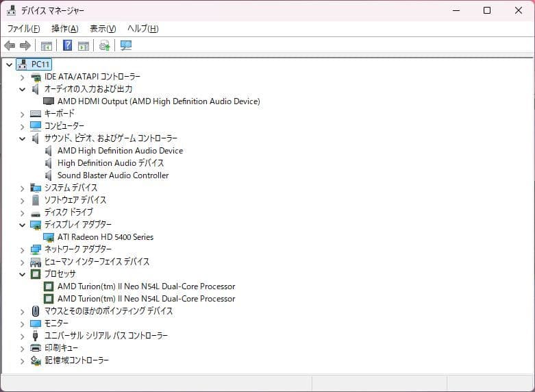Collapse サウンド、ビデオ、およびゲーム コントローラー
535x392 pixels.
click(x=22, y=138)
